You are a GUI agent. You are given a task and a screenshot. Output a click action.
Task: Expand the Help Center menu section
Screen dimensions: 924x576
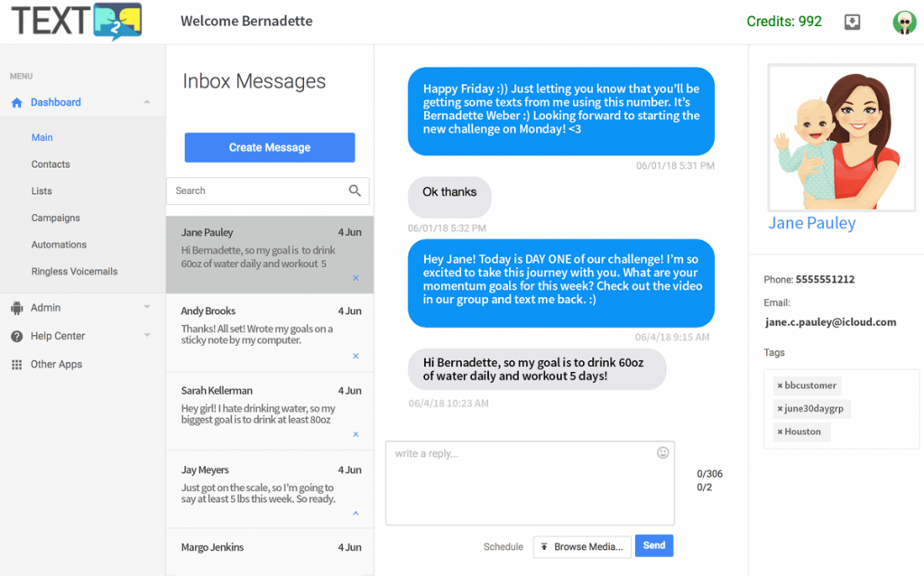click(147, 336)
